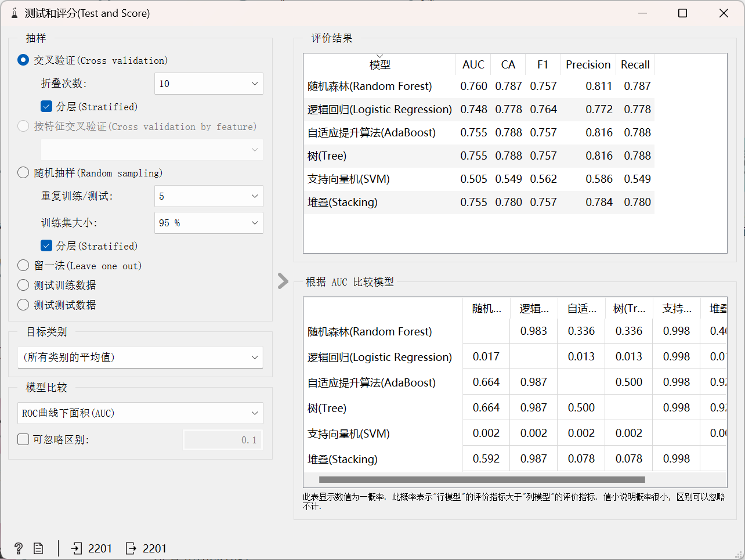Toggle Stratified checkbox under Random sampling

[46, 245]
